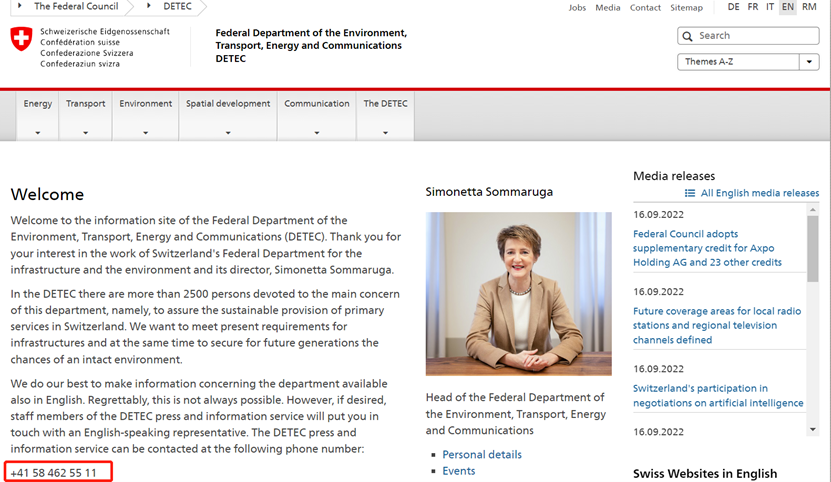The image size is (831, 482).
Task: Click the portrait photo of Simonetta Sommaruga
Action: coord(518,294)
